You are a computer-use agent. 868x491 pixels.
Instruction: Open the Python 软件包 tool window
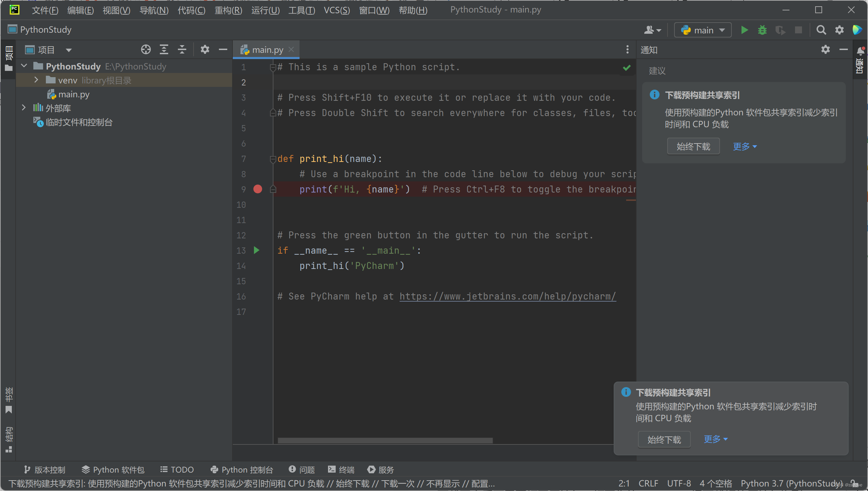pos(113,470)
